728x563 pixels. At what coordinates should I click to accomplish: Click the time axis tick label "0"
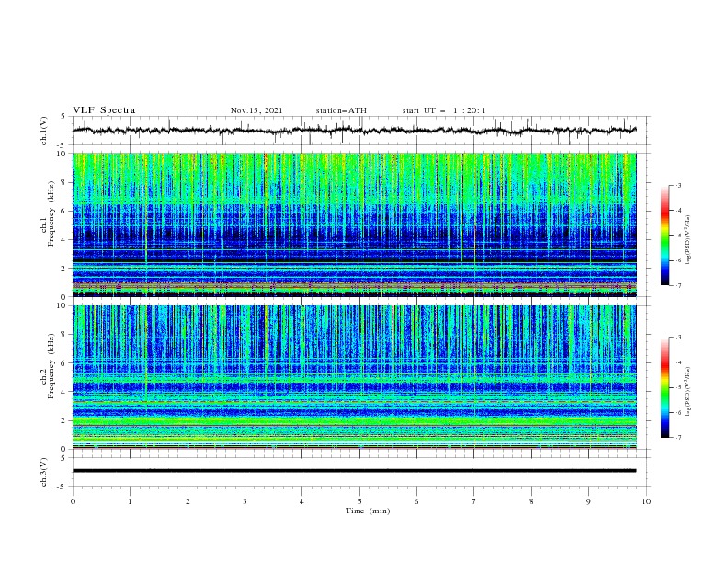tap(73, 501)
